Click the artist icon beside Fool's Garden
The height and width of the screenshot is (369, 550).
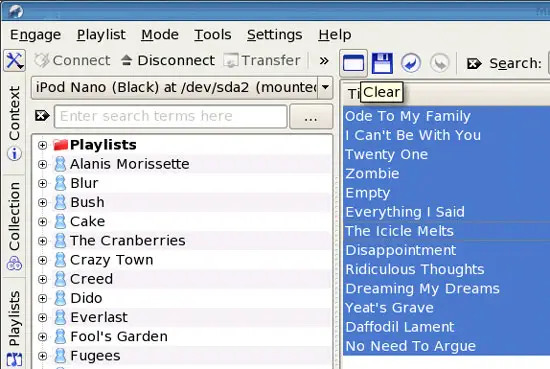point(60,337)
